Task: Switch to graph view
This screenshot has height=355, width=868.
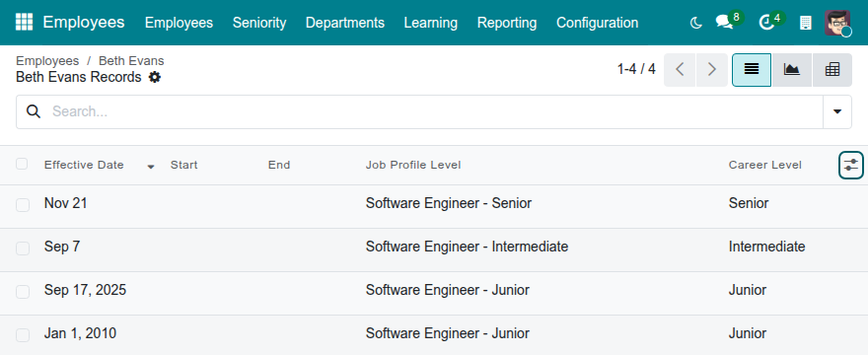Action: click(x=792, y=69)
